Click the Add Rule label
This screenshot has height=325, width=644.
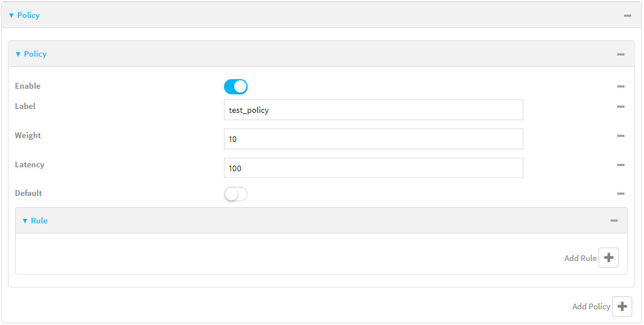(581, 258)
